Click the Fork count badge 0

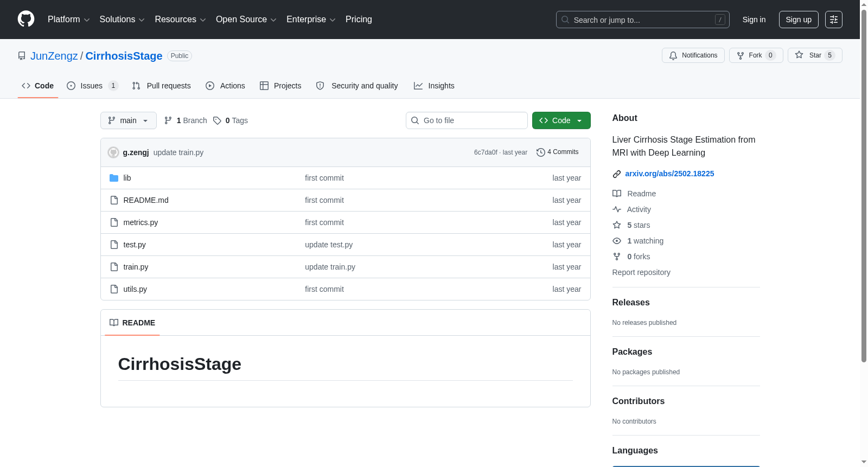pyautogui.click(x=770, y=55)
